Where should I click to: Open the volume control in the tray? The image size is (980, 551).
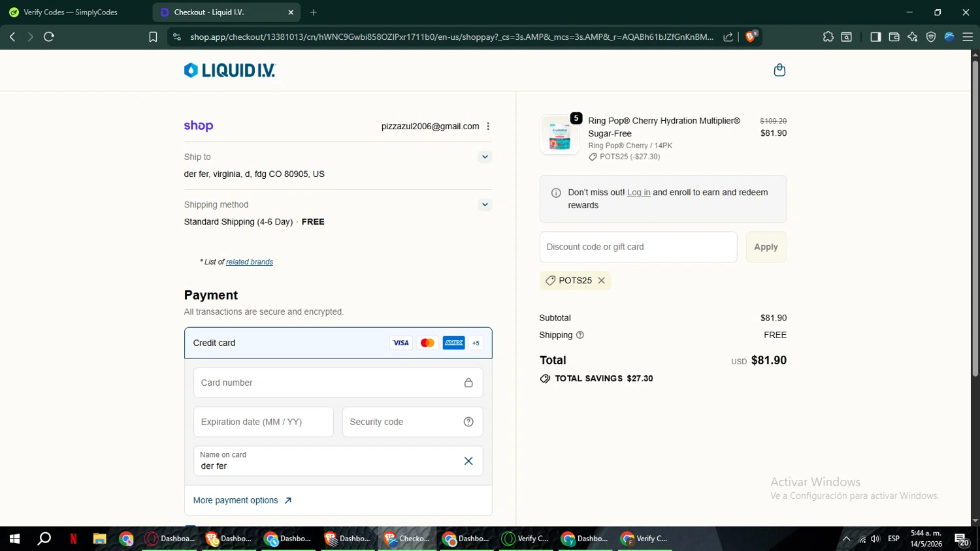point(875,539)
